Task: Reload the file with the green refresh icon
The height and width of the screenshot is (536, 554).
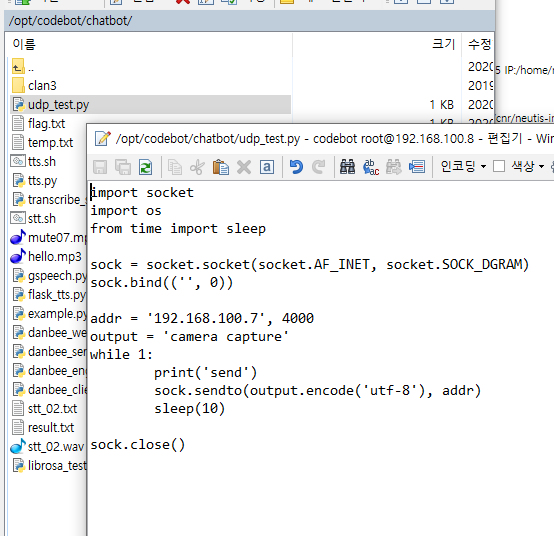Action: 146,167
